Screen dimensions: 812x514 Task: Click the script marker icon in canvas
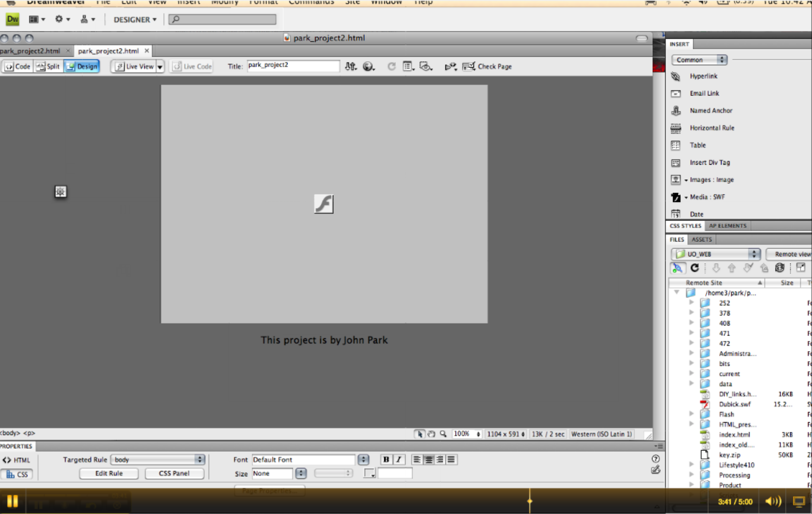[x=61, y=192]
